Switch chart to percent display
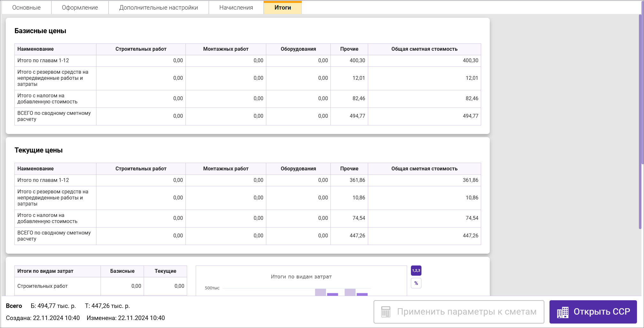Viewport: 644px width, 328px height. pos(416,283)
